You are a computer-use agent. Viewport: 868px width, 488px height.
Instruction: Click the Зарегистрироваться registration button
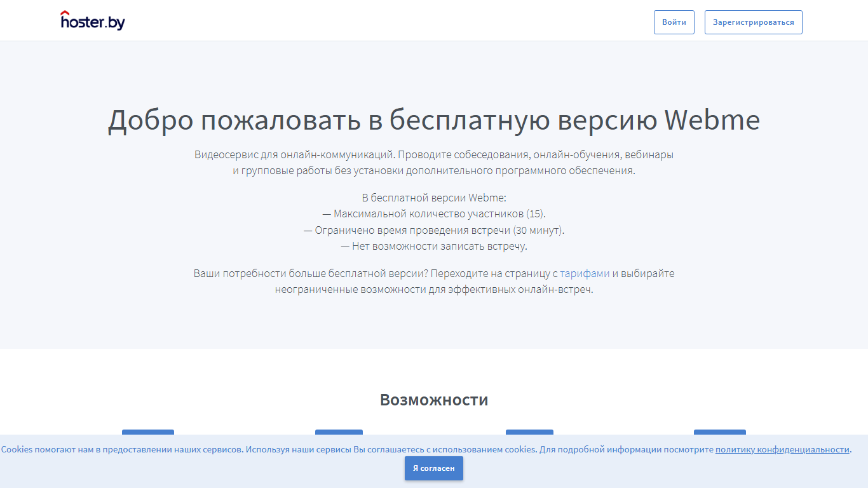click(x=754, y=22)
